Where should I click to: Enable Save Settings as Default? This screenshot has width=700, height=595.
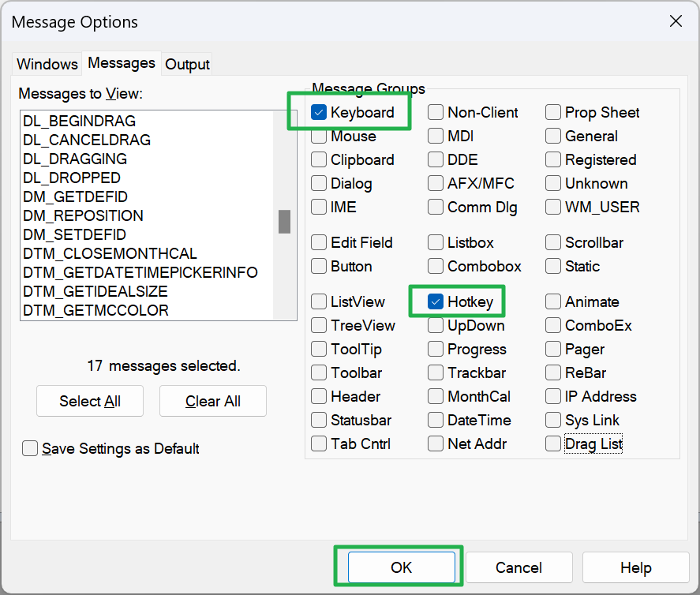click(x=29, y=448)
